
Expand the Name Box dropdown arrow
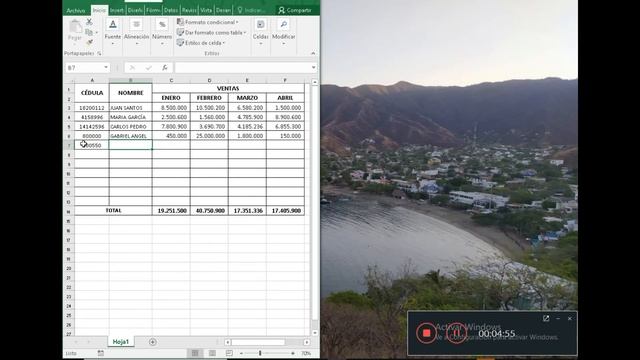tap(106, 68)
